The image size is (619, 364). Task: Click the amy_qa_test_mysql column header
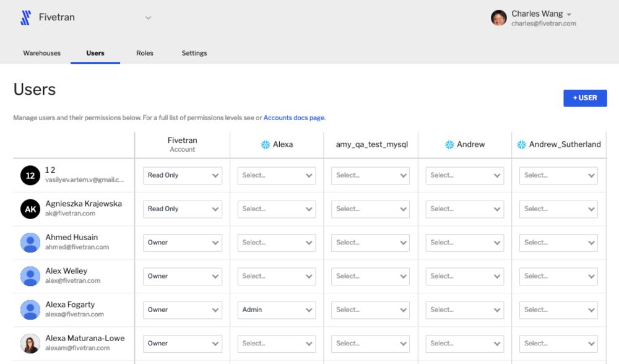click(x=372, y=144)
